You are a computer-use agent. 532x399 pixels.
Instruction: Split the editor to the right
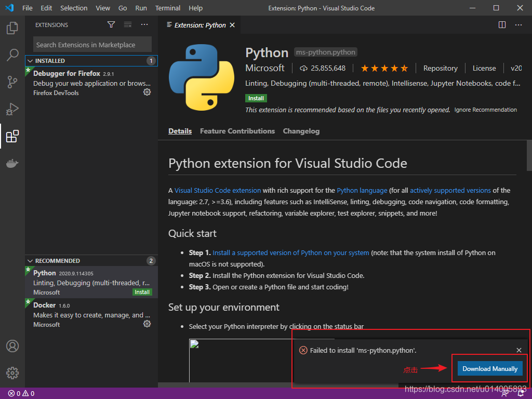[502, 25]
